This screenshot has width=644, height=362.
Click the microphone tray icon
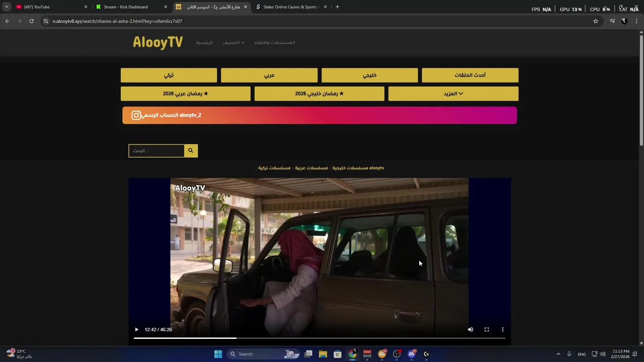click(569, 354)
